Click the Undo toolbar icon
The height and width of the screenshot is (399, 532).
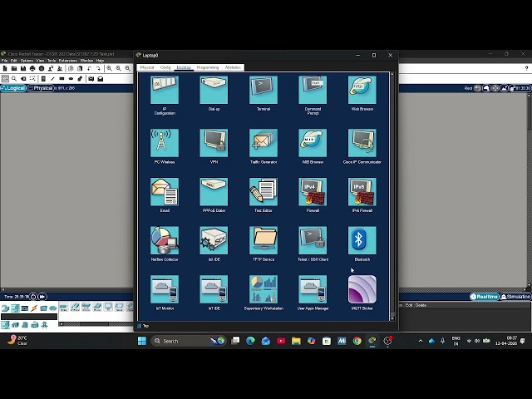coord(89,68)
